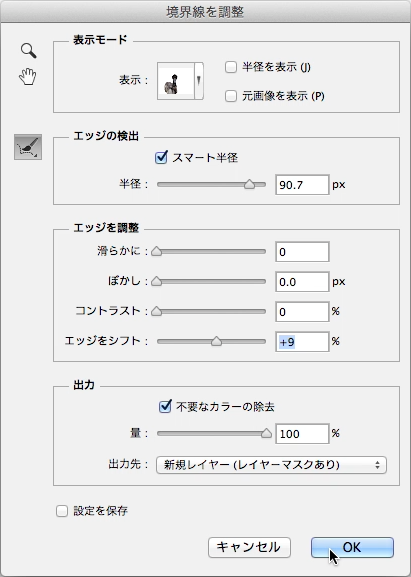Image resolution: width=411 pixels, height=577 pixels.
Task: Select the Hand pan tool
Action: [28, 77]
